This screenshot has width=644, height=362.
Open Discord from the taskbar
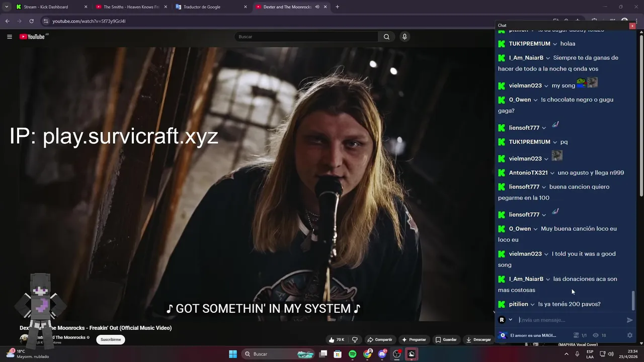point(382,354)
